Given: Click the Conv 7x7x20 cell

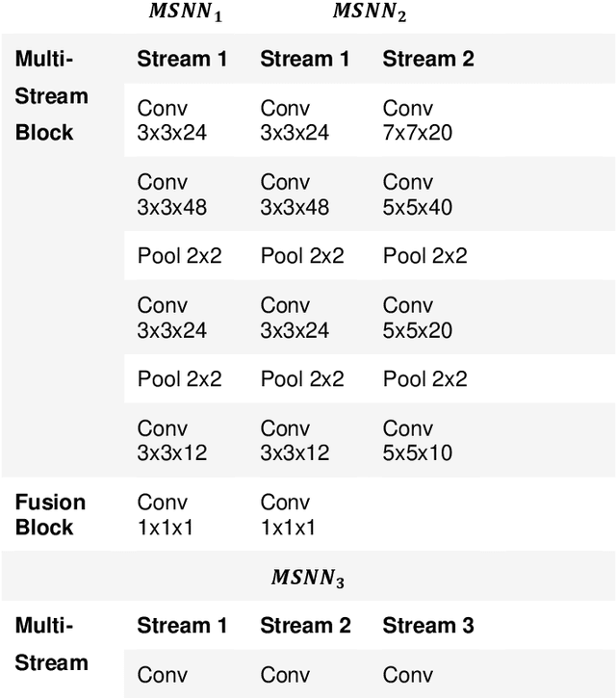Looking at the screenshot, I should (418, 120).
